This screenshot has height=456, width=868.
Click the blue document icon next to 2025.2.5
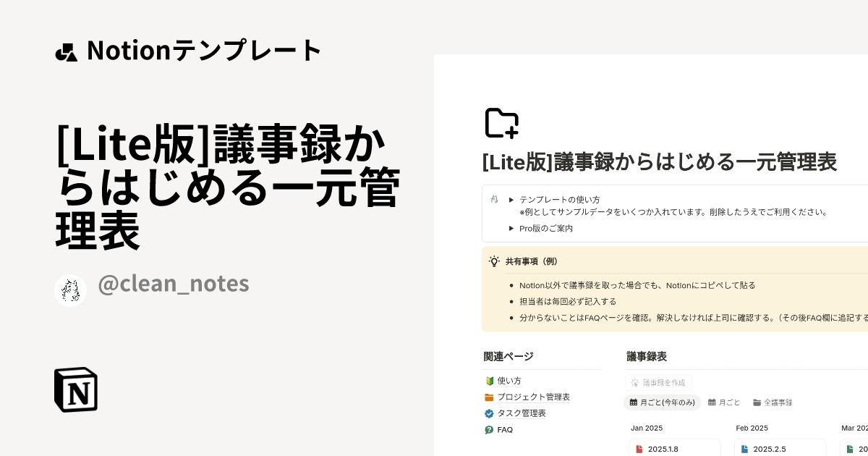coord(744,449)
